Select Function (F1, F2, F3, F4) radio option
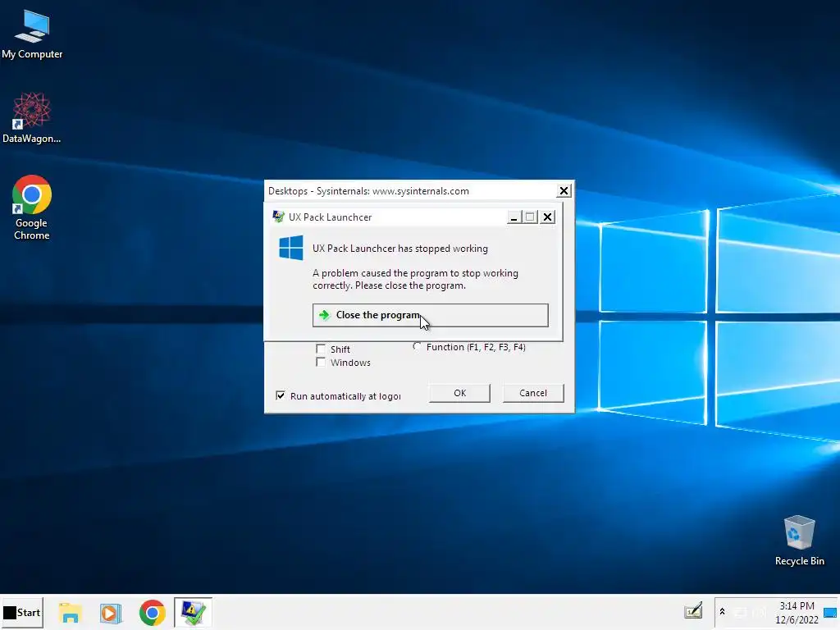 pyautogui.click(x=416, y=347)
